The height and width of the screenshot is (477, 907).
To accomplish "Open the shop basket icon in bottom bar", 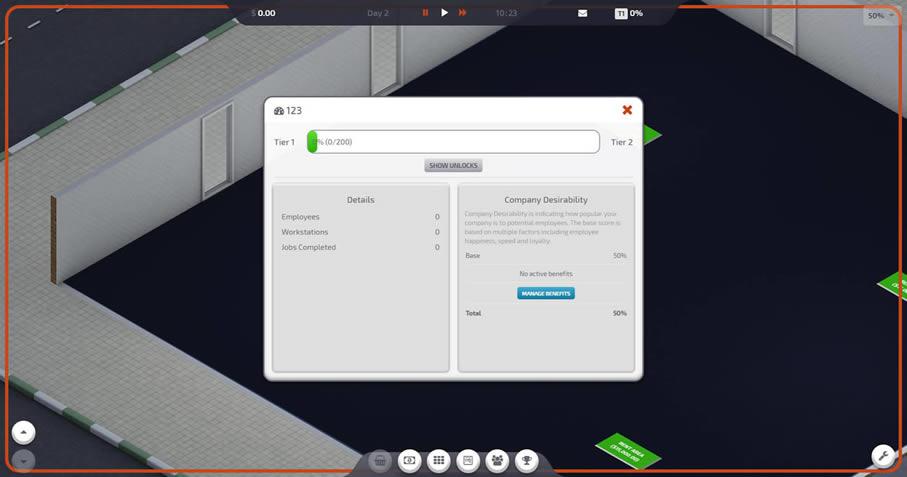I will tap(380, 460).
